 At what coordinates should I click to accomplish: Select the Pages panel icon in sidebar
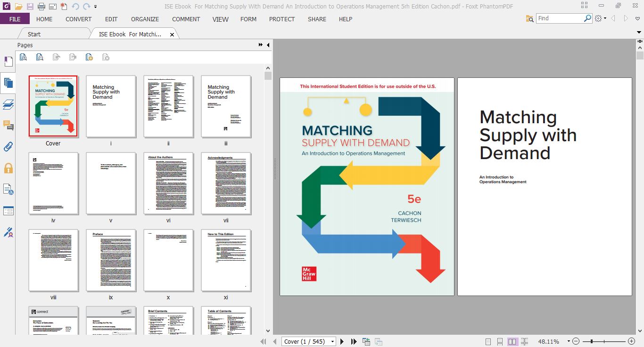(x=8, y=84)
